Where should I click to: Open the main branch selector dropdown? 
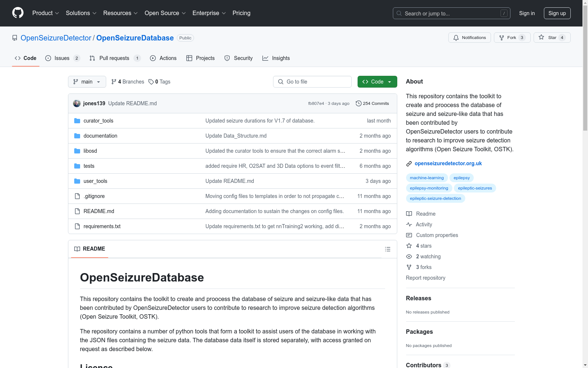pos(87,82)
